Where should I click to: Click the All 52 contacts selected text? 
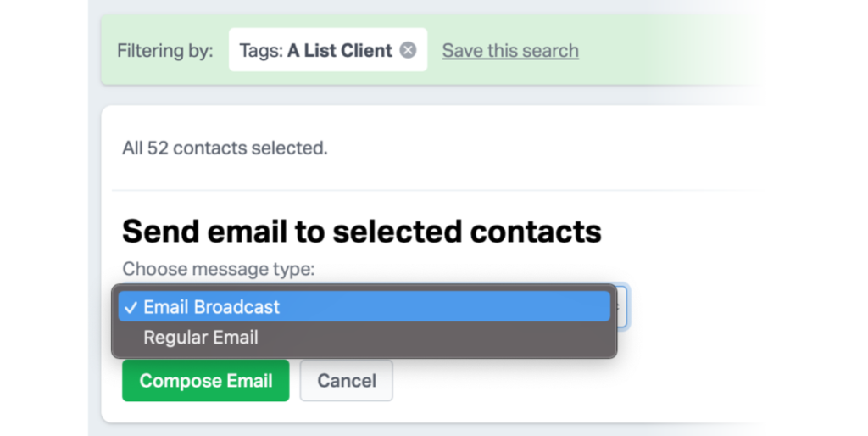[225, 148]
